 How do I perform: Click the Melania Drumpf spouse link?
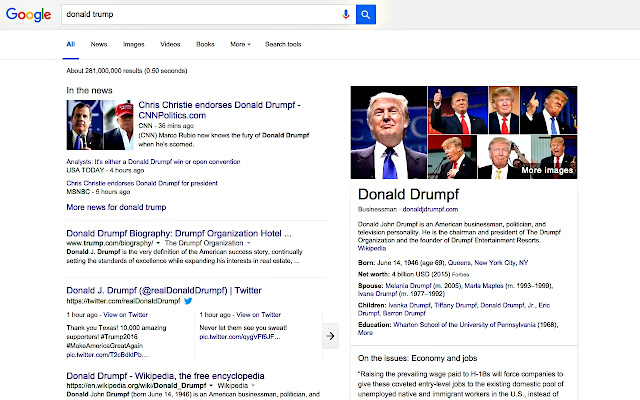(408, 286)
